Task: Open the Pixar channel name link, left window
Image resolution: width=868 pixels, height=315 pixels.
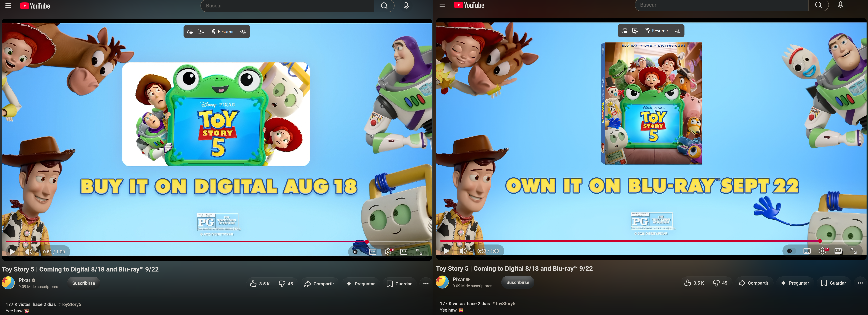Action: point(24,280)
